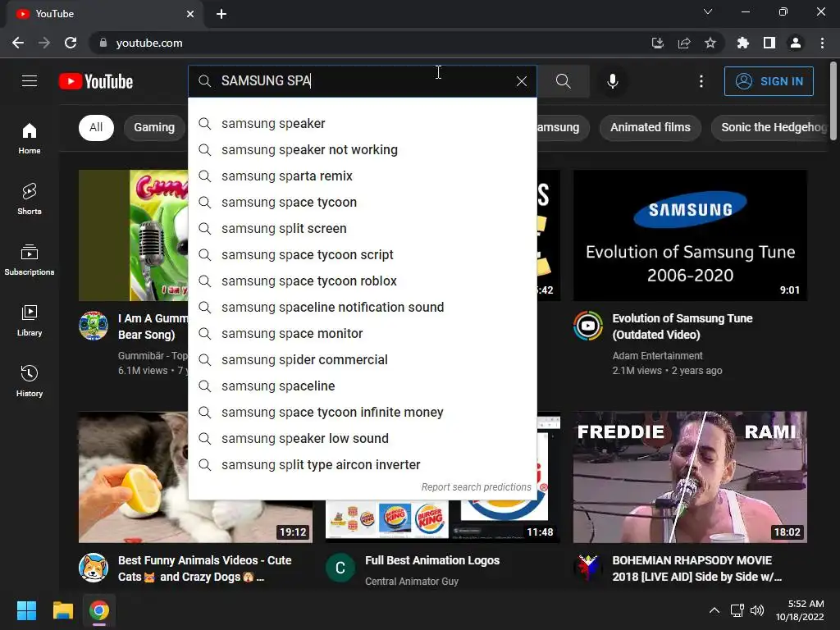The image size is (840, 630).
Task: Click Gummibär channel avatar
Action: pyautogui.click(x=94, y=326)
